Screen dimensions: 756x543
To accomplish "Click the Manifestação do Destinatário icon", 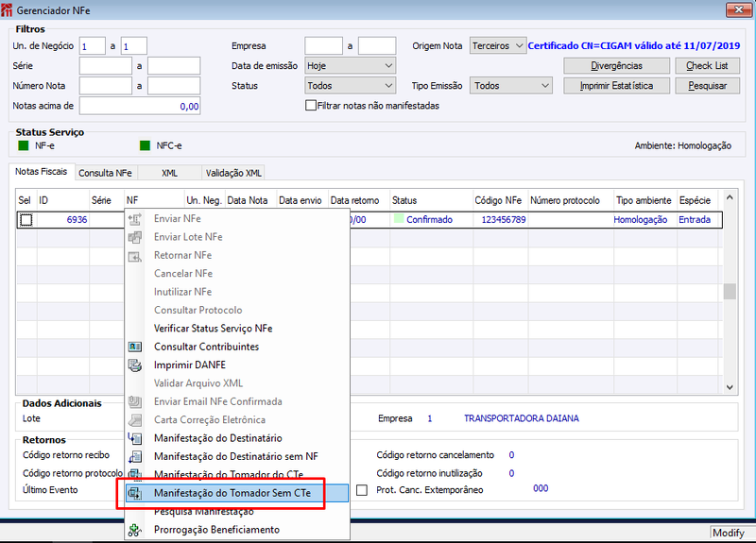I will point(135,438).
